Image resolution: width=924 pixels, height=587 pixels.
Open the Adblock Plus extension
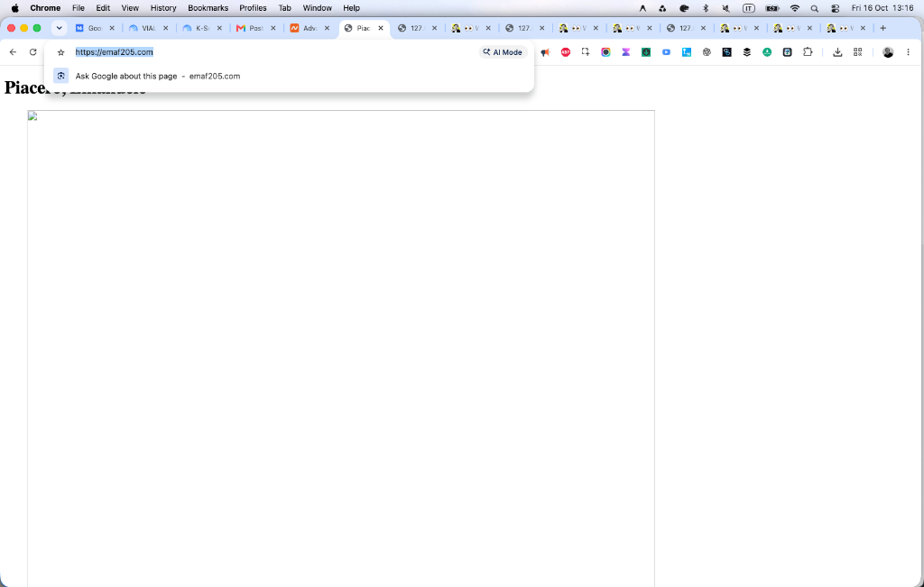point(566,51)
